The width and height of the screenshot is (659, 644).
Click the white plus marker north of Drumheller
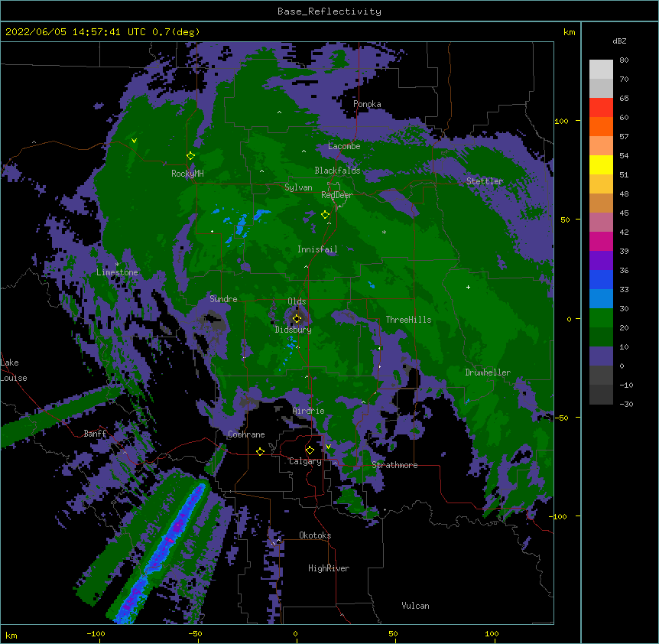coord(468,287)
